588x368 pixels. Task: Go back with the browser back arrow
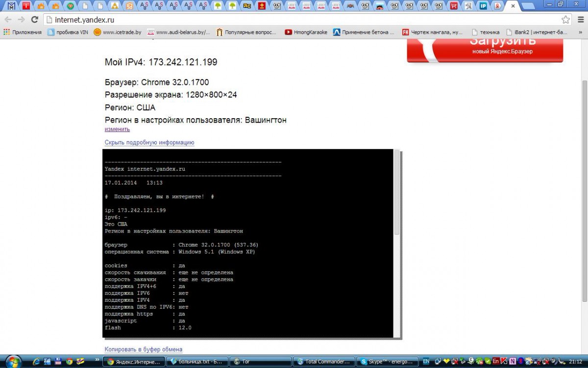point(8,20)
